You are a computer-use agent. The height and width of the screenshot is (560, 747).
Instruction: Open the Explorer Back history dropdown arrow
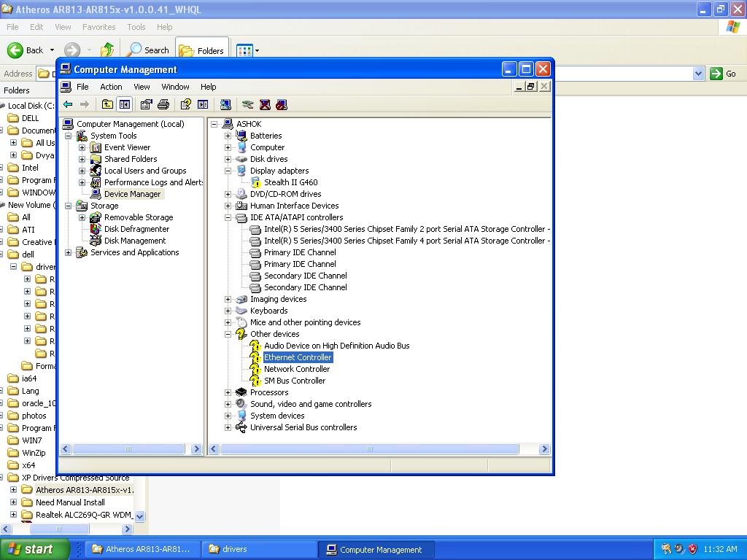(52, 50)
